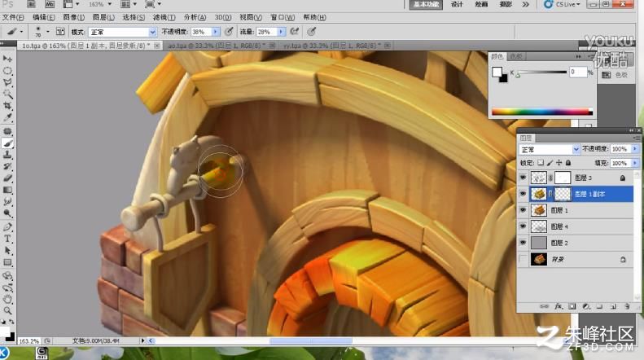Open brush preset picker arrow
Screen dimensions: 644x360
(48, 32)
